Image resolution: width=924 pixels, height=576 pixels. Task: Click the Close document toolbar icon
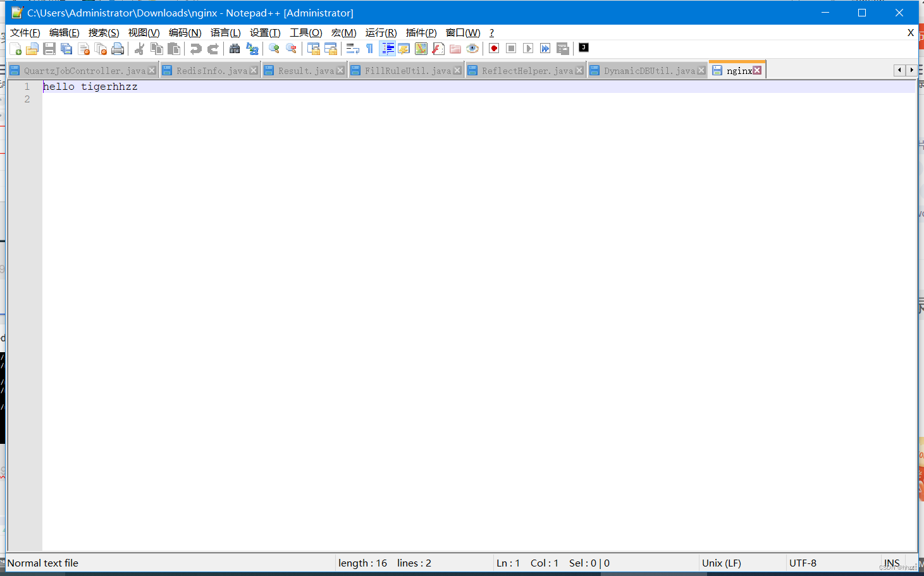click(83, 49)
